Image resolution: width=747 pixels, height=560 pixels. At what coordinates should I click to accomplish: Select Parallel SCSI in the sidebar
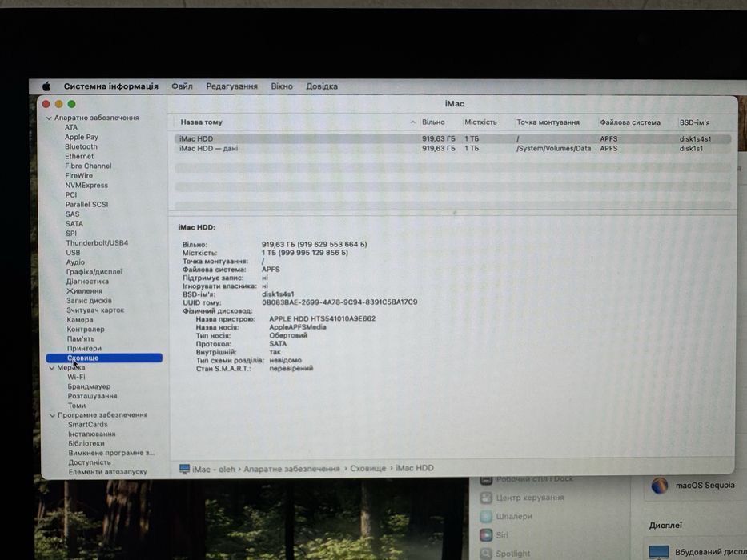[x=86, y=204]
